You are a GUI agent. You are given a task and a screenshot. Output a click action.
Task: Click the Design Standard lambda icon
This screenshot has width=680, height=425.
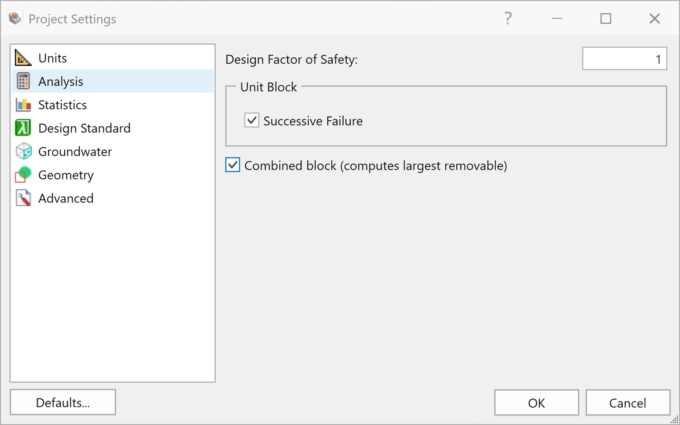[x=23, y=128]
